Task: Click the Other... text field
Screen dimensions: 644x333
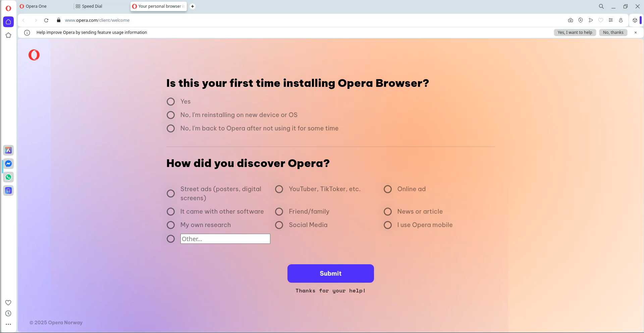Action: [225, 239]
